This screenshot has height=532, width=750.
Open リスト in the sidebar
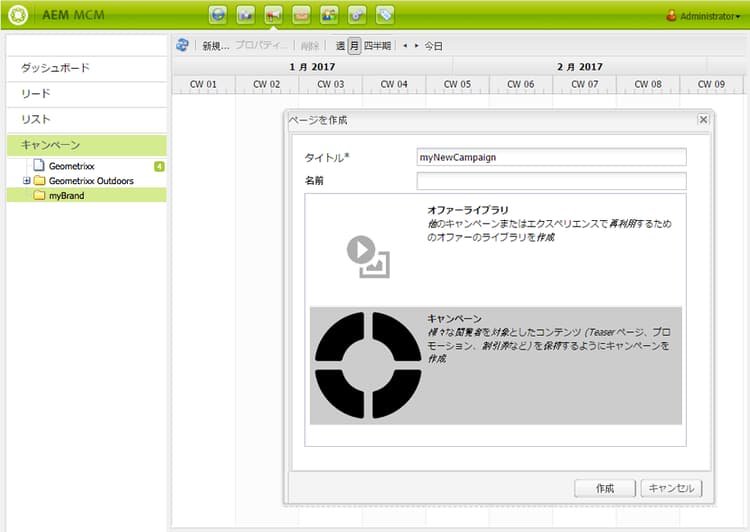[87, 120]
